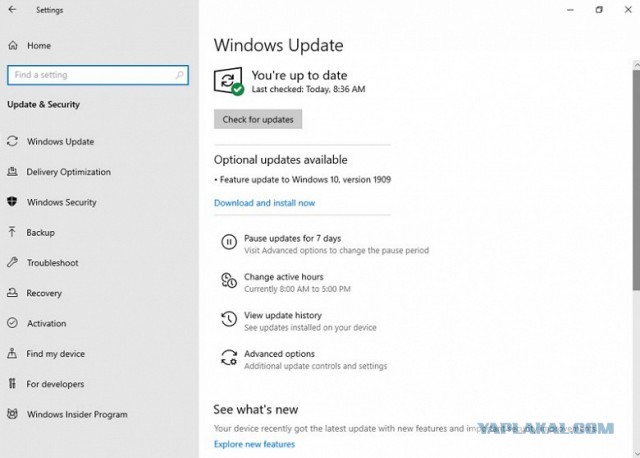Open Advanced options
The width and height of the screenshot is (640, 458).
[x=280, y=354]
